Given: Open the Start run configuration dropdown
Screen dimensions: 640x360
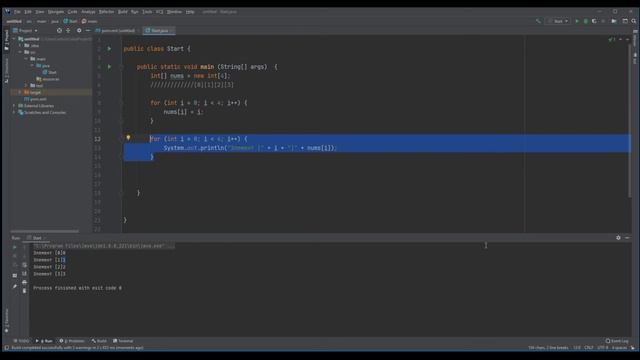Looking at the screenshot, I should 559,21.
